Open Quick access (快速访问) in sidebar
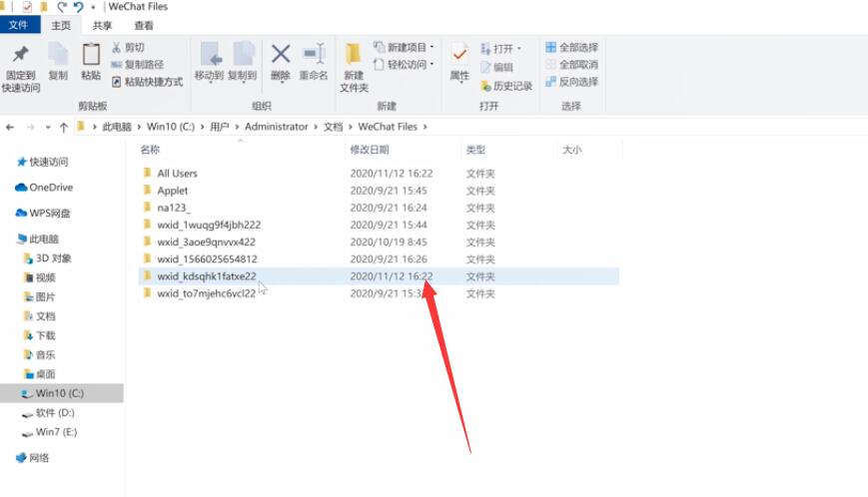 coord(43,162)
